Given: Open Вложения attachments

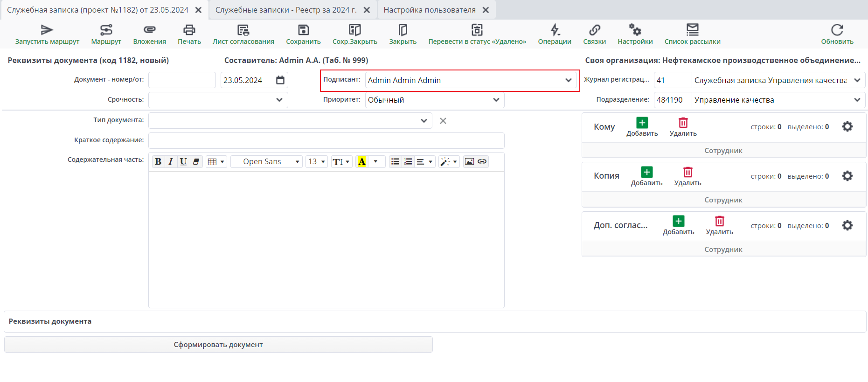Looking at the screenshot, I should (149, 31).
